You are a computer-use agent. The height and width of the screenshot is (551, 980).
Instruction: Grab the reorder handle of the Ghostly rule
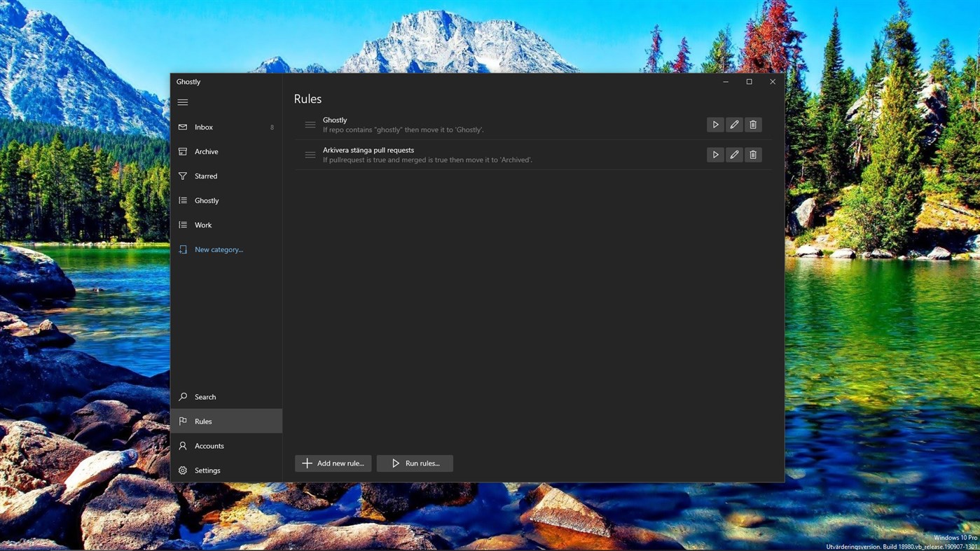tap(310, 124)
